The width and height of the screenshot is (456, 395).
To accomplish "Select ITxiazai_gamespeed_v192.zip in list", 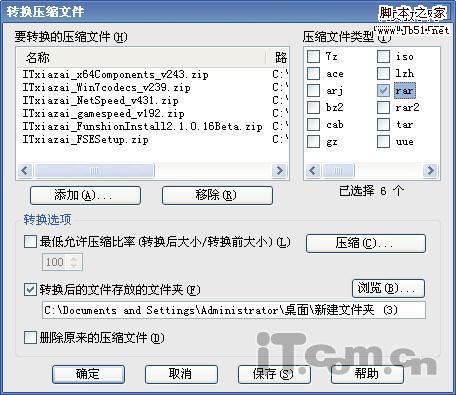I will pyautogui.click(x=103, y=113).
